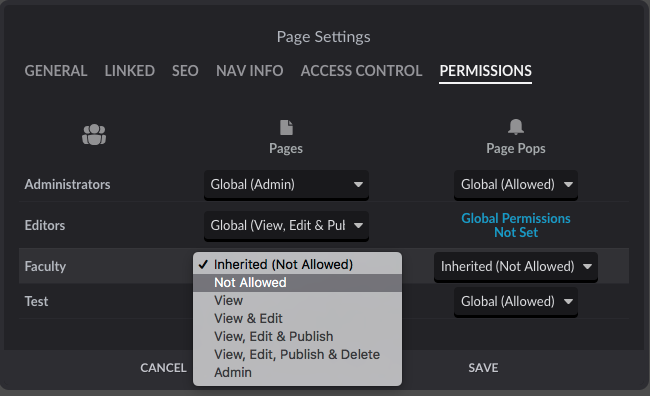Open Faculty Page Pops Inherited (Not Allowed) dropdown
This screenshot has width=650, height=396.
click(x=516, y=267)
